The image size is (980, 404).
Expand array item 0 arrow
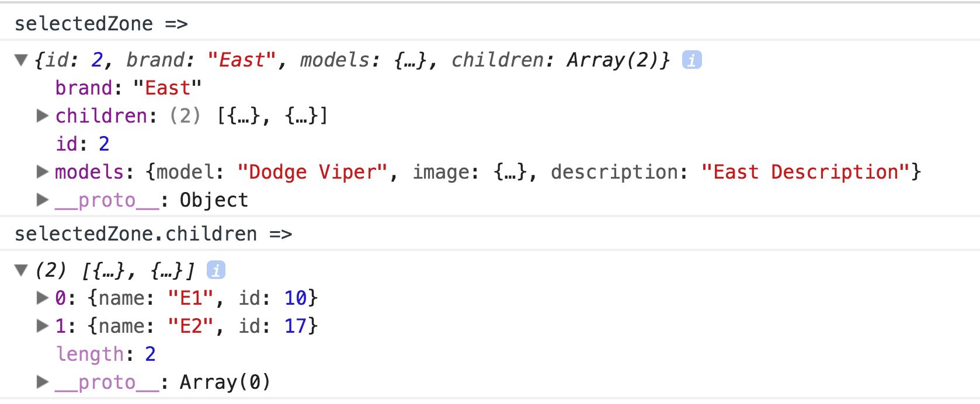(x=42, y=298)
